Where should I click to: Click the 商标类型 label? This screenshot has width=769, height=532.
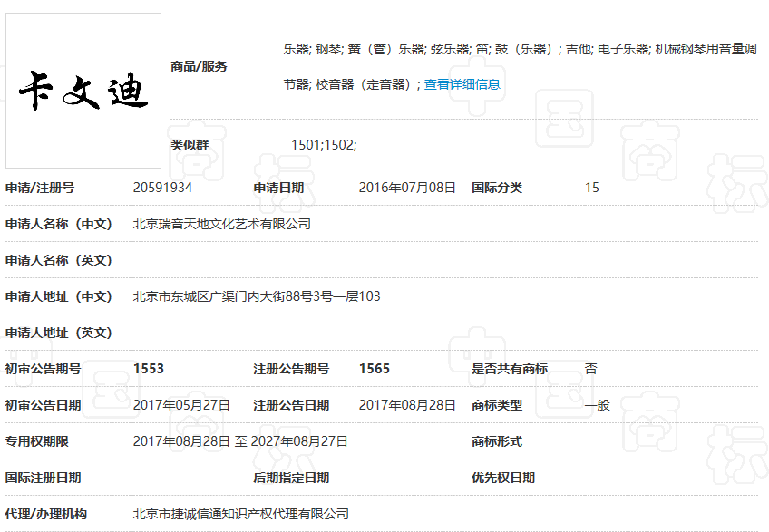(497, 405)
